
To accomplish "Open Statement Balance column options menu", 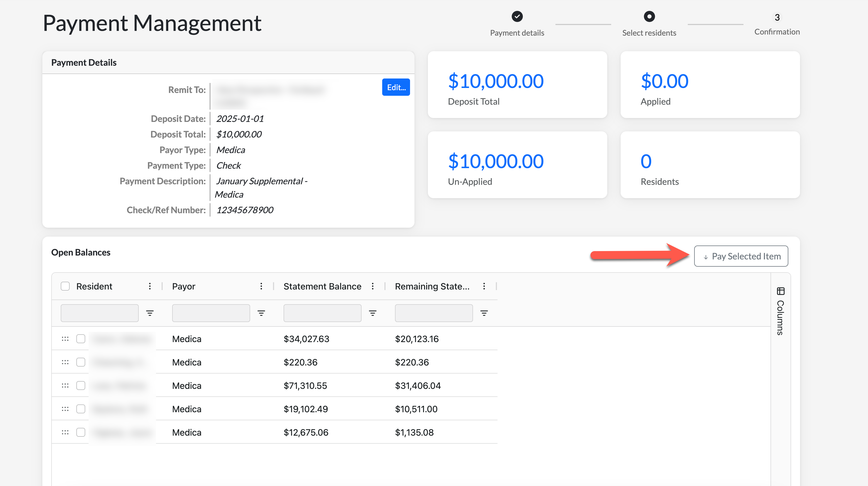I will (372, 286).
